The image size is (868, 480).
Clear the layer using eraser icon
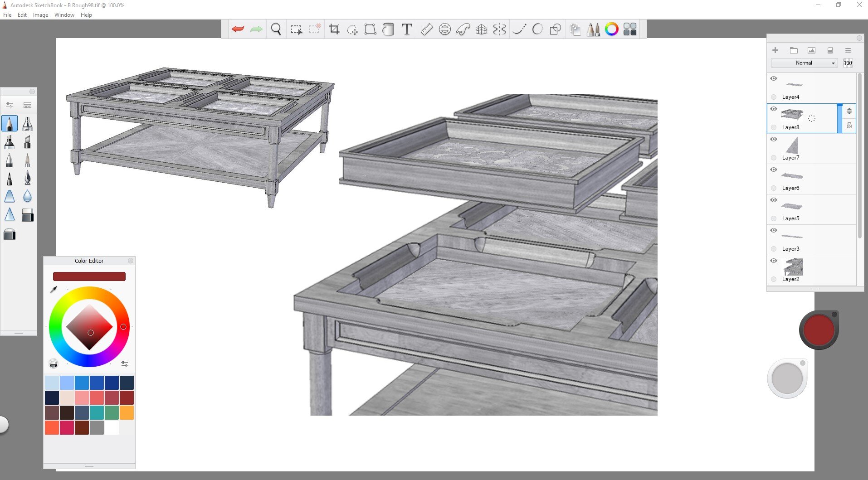[x=830, y=50]
